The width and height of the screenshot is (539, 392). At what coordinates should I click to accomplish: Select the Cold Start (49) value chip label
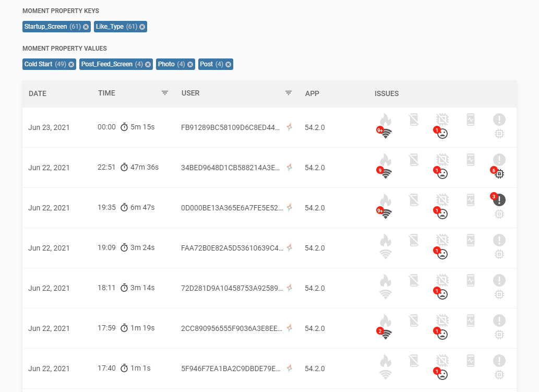pyautogui.click(x=45, y=64)
